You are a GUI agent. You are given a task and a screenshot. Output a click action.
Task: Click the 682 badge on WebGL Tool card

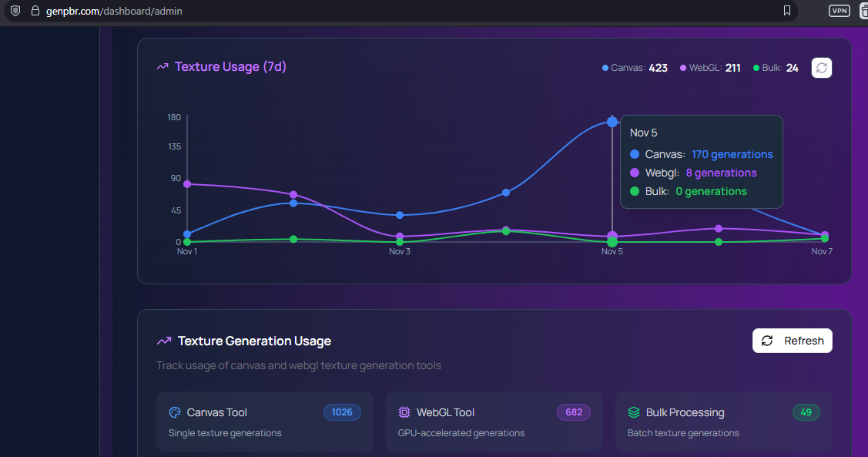tap(573, 412)
